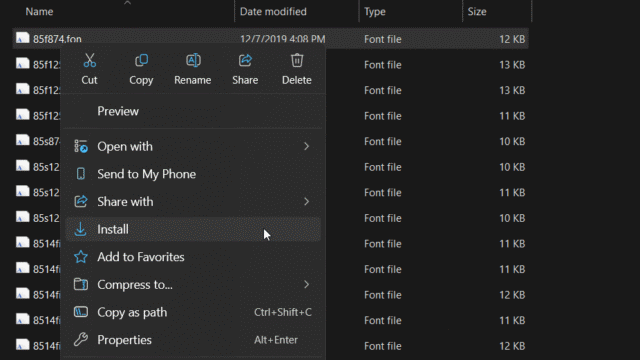Click the 12 KB size of 85f874.fon
Viewport: 640px width, 360px height.
(512, 39)
